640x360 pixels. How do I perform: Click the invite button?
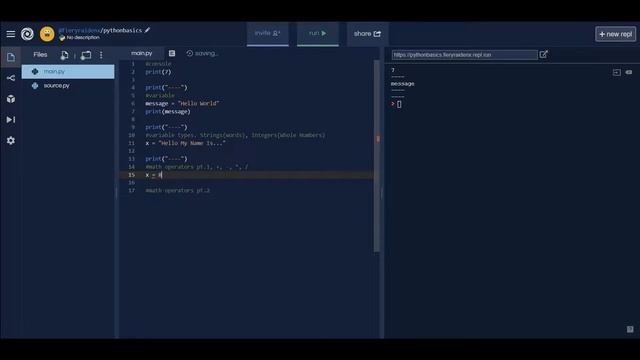tap(268, 33)
